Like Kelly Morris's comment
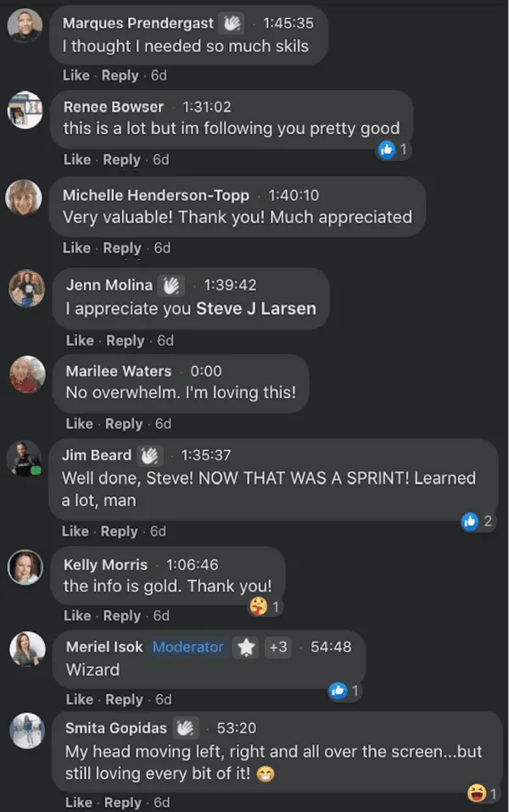509x812 pixels. point(77,616)
